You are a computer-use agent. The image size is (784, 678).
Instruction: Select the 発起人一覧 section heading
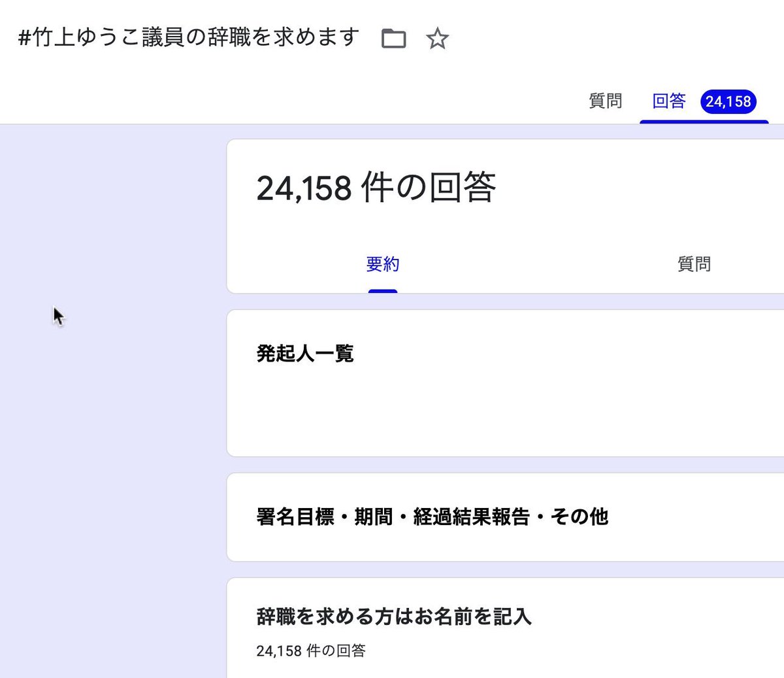[305, 354]
